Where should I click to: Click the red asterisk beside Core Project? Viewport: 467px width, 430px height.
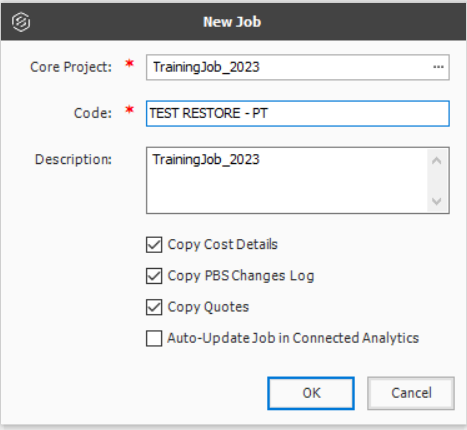click(129, 63)
